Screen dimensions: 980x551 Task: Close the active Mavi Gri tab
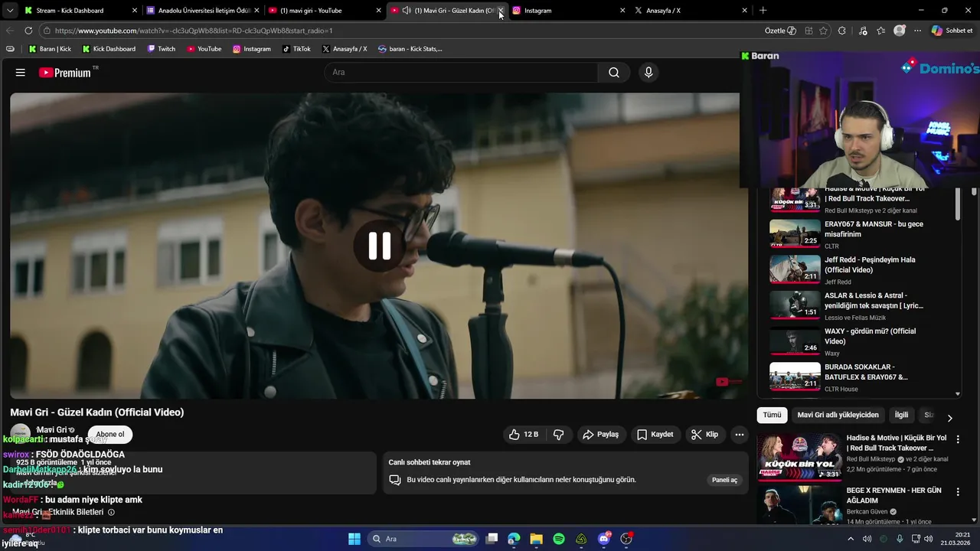(501, 11)
